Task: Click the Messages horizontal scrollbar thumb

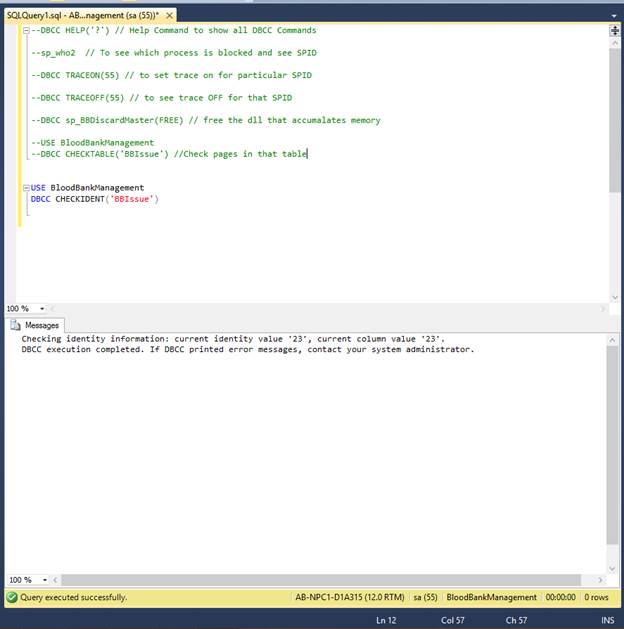Action: point(321,580)
